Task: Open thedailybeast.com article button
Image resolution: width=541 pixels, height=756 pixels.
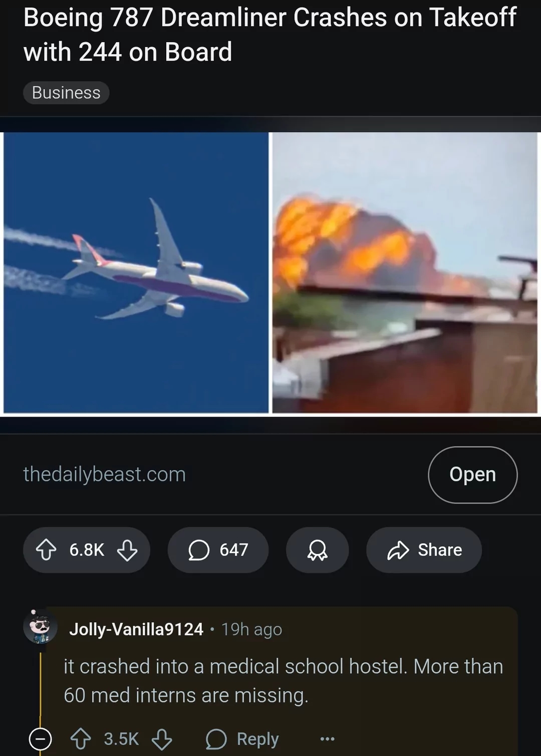Action: pos(472,474)
